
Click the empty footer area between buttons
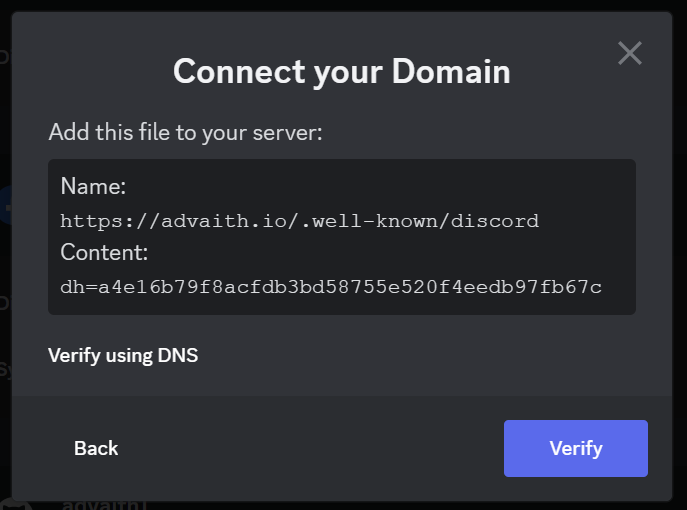coord(311,448)
